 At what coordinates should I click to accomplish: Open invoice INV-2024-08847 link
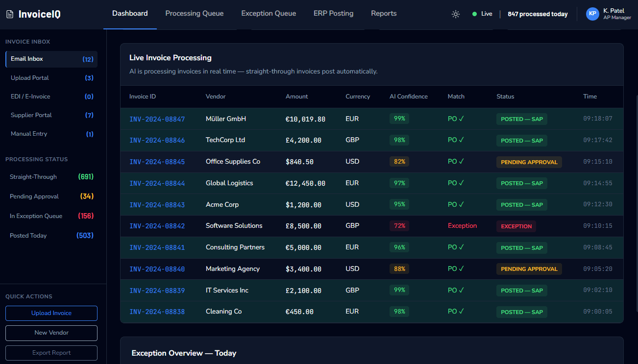coord(157,119)
